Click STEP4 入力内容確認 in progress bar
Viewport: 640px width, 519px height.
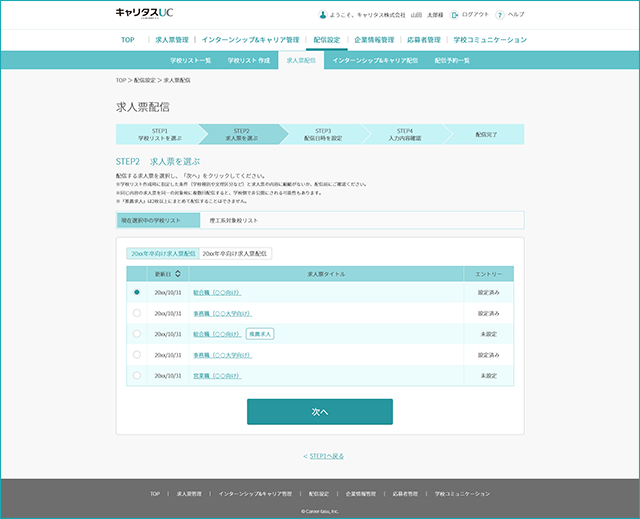tap(405, 134)
